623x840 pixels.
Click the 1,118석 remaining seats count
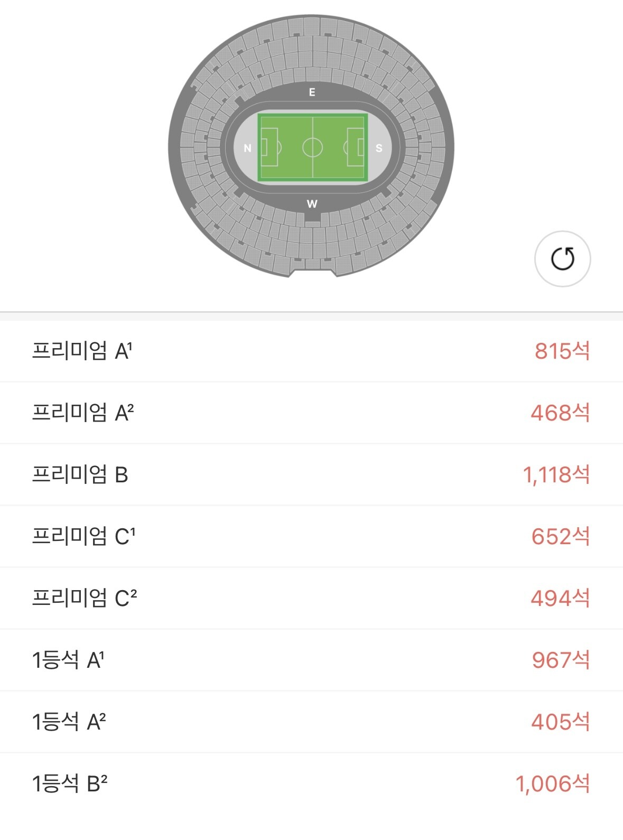pyautogui.click(x=556, y=474)
